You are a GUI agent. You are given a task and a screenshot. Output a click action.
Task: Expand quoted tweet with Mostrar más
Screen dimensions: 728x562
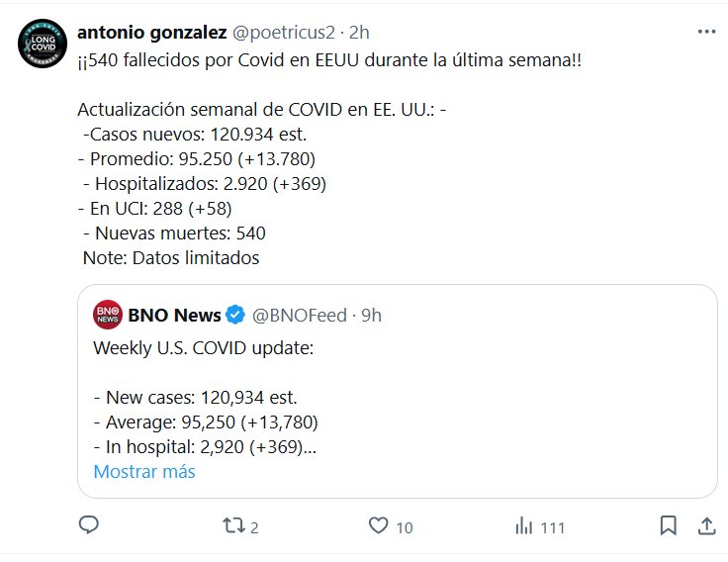click(x=144, y=471)
